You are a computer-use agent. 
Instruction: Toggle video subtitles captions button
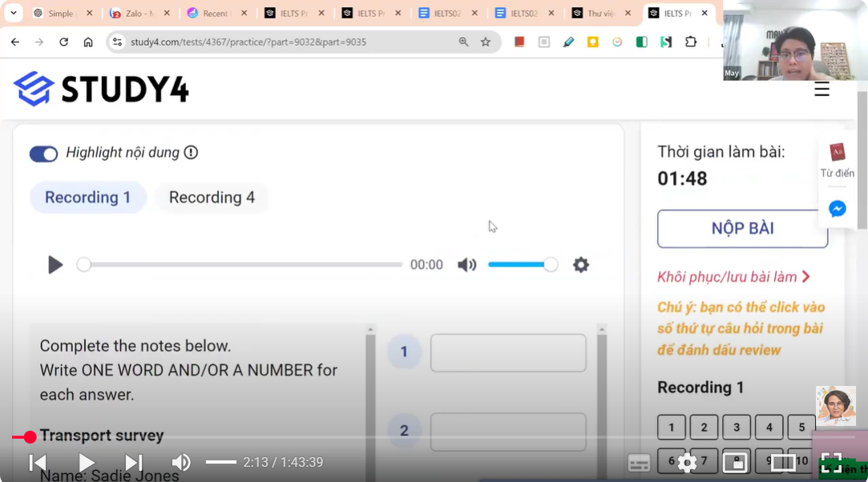639,464
